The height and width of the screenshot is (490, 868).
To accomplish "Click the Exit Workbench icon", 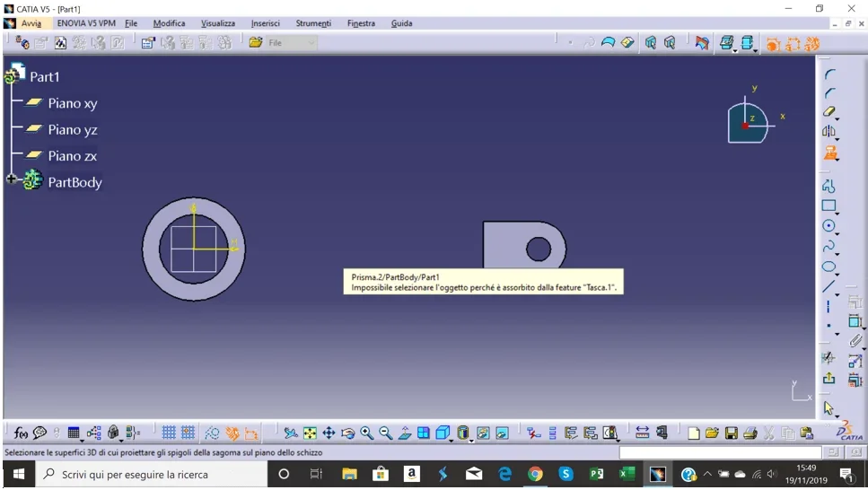I will pyautogui.click(x=829, y=378).
